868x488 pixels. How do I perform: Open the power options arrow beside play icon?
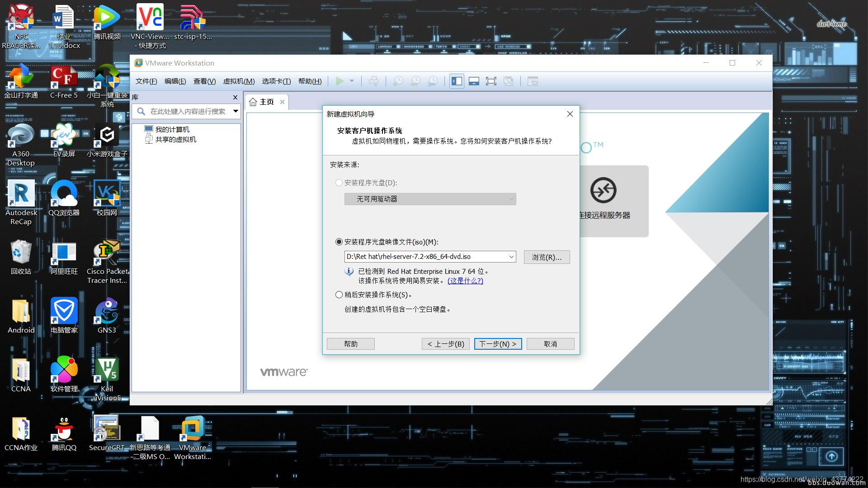pos(352,81)
